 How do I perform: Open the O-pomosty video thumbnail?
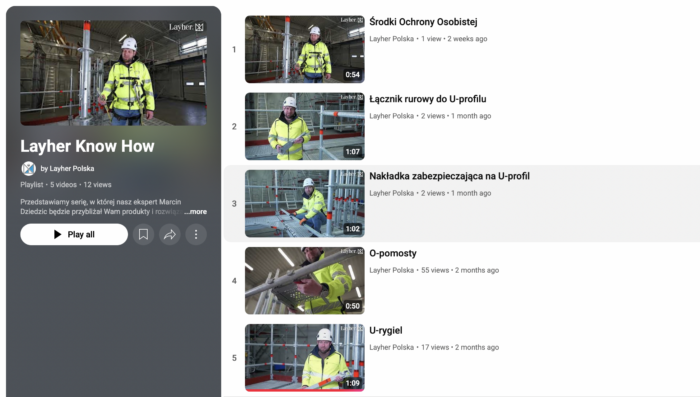pyautogui.click(x=304, y=280)
